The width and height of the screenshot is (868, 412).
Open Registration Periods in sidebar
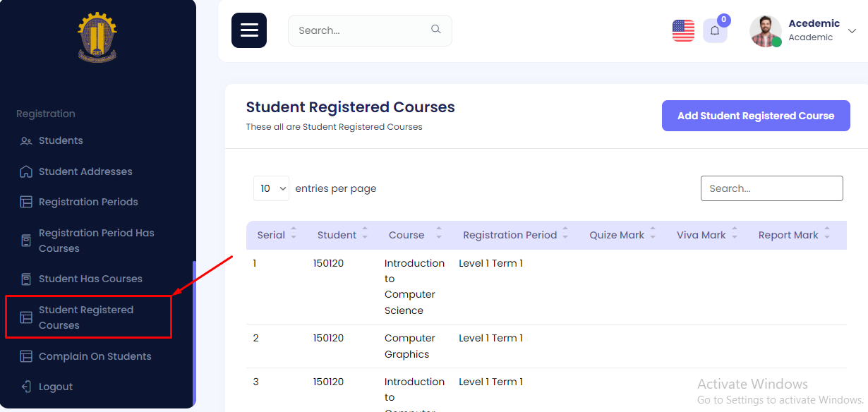88,202
